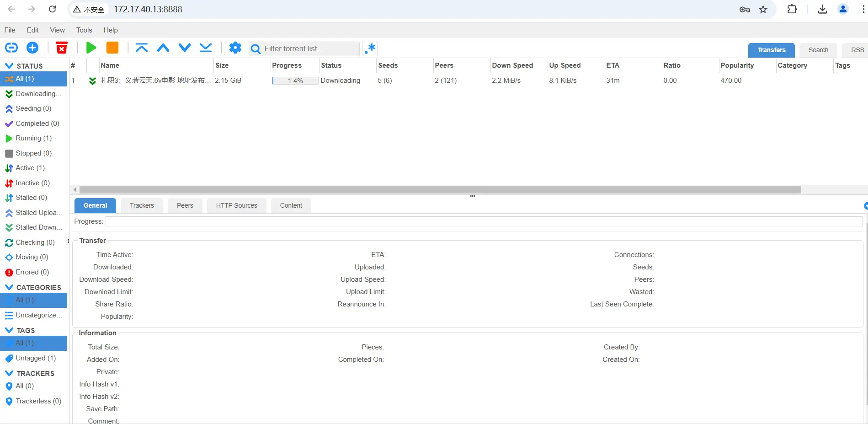Open Options with the gear icon
Screen dimensions: 868x424
click(x=235, y=48)
